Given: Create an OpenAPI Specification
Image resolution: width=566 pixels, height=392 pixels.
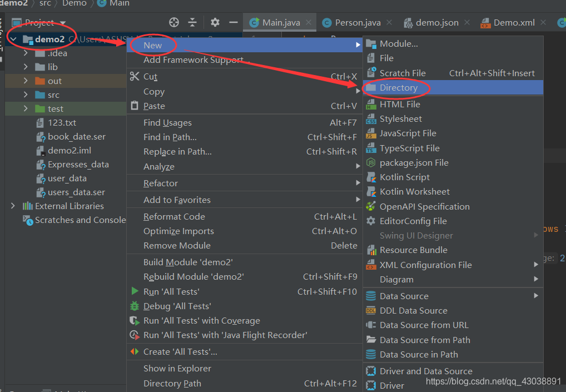Looking at the screenshot, I should [453, 206].
